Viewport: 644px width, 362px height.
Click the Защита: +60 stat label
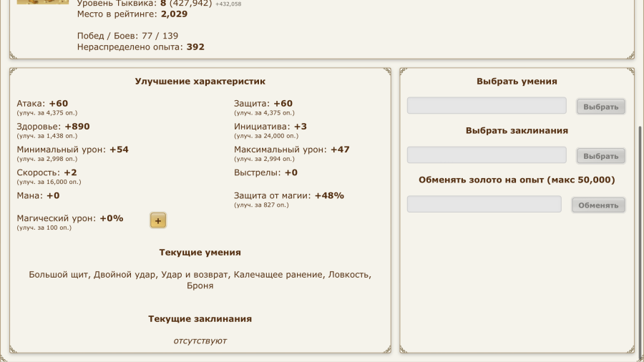tap(263, 104)
